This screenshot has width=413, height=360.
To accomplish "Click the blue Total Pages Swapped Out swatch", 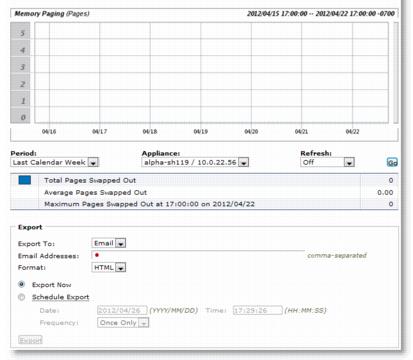I will 25,180.
